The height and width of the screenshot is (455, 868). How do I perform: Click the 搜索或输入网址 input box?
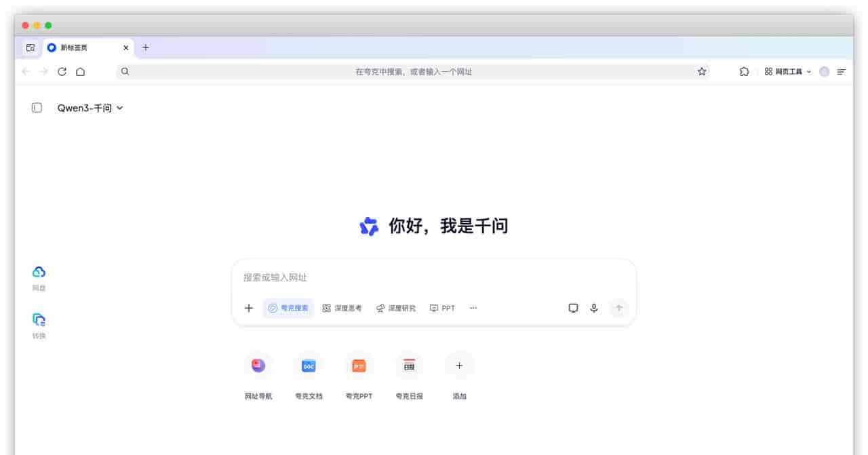pos(434,277)
